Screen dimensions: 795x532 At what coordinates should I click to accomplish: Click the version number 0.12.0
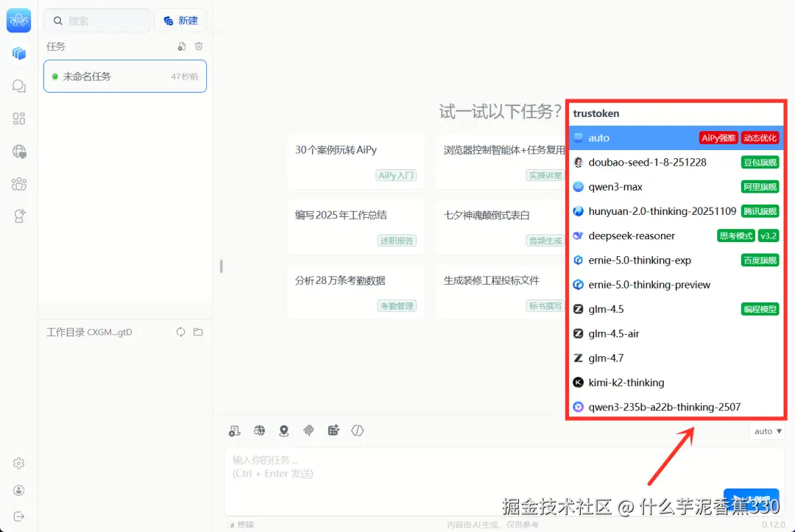(773, 525)
